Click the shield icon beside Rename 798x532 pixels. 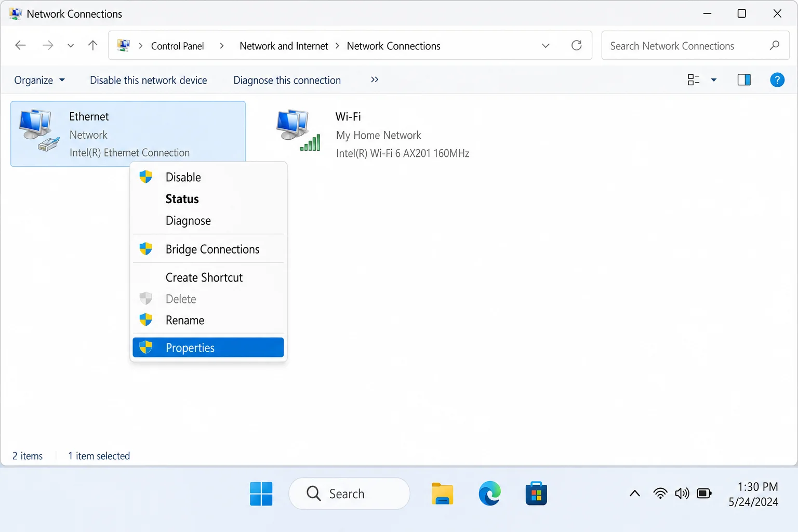click(145, 320)
